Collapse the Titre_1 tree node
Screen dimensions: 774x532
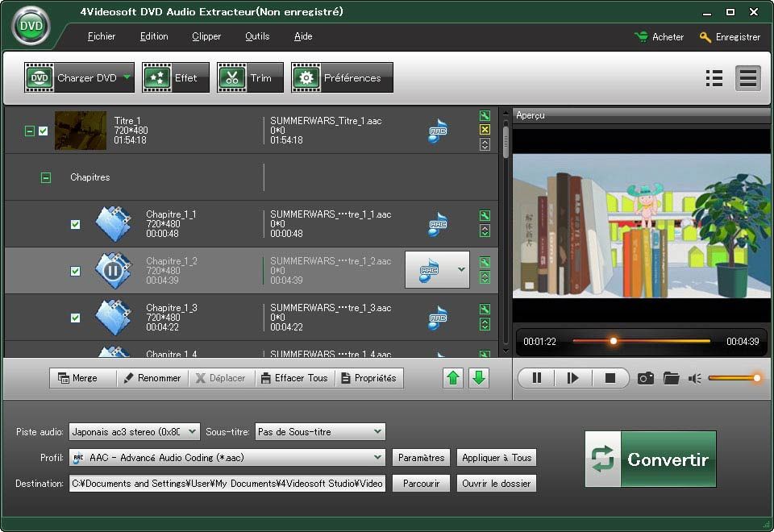30,131
